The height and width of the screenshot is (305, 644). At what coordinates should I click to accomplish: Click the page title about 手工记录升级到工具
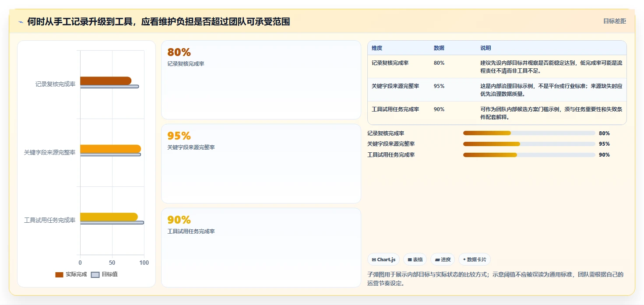click(x=158, y=21)
